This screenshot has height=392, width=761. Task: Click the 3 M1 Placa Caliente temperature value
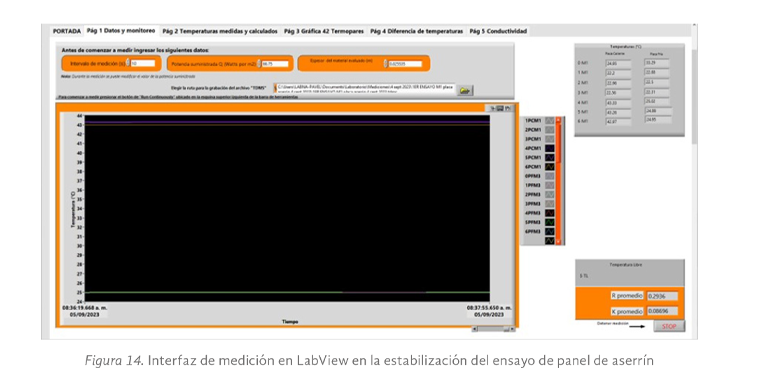pyautogui.click(x=618, y=93)
